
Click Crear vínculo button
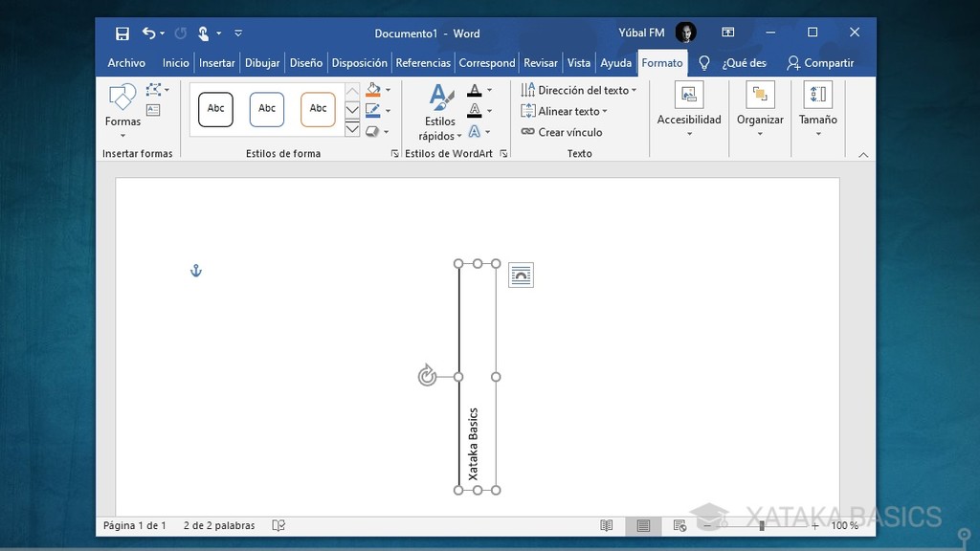[x=562, y=132]
